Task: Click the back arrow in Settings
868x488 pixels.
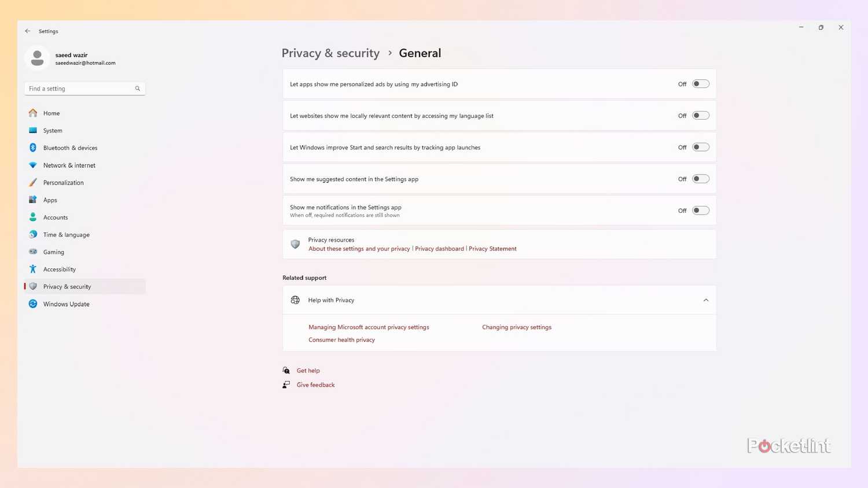Action: coord(27,31)
